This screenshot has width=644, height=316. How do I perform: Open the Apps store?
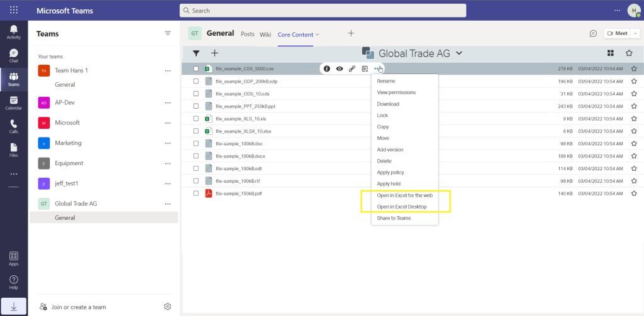(x=14, y=259)
